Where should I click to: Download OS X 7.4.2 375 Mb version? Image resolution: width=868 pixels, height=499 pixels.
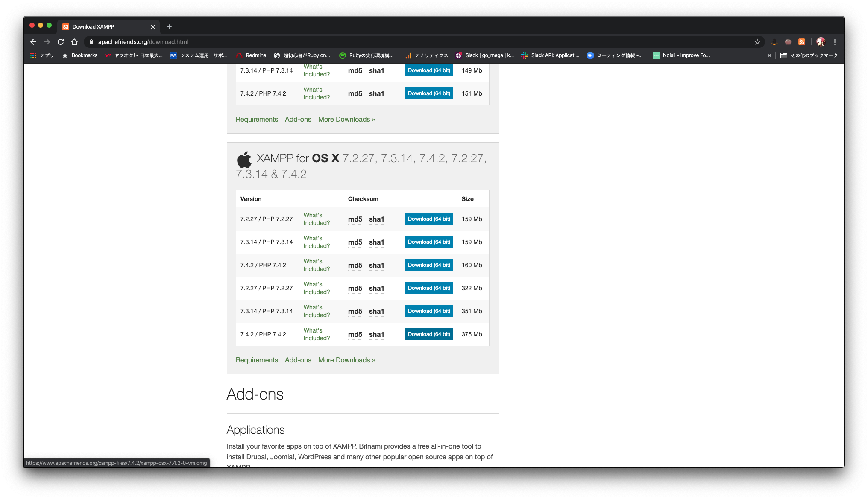[428, 334]
